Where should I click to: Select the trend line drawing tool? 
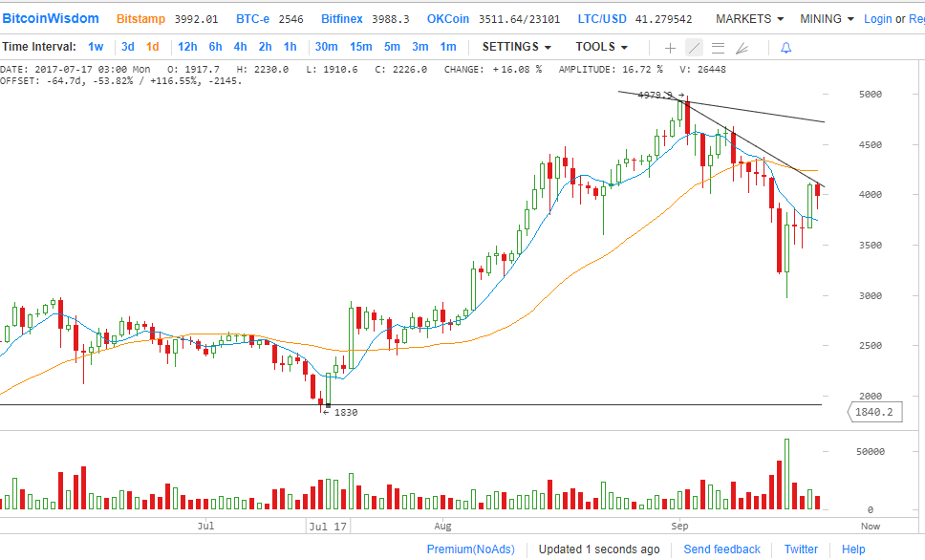(694, 48)
